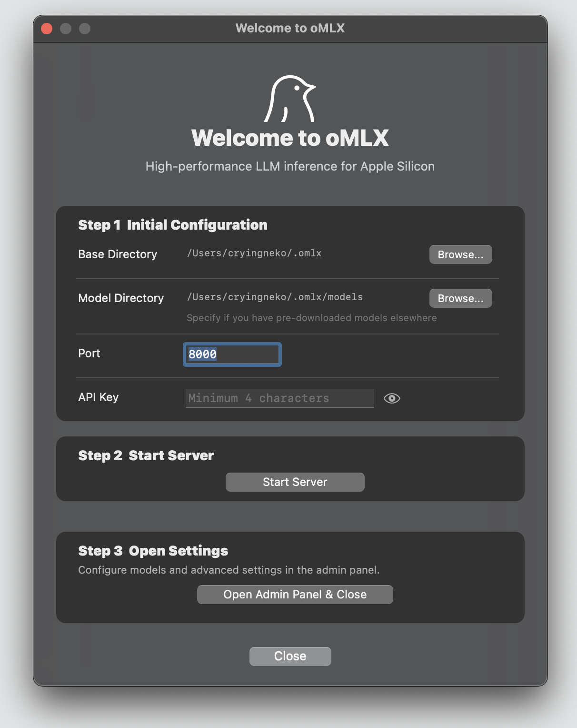The width and height of the screenshot is (577, 728).
Task: Click the highlighted 8000 port value
Action: coord(202,354)
